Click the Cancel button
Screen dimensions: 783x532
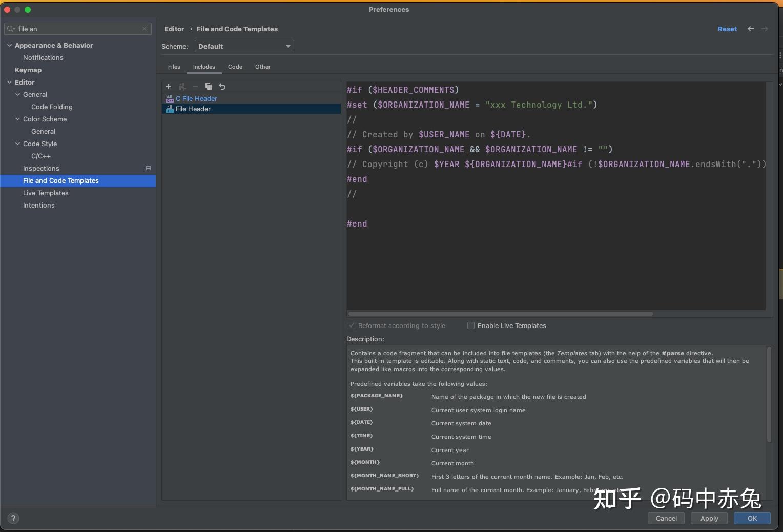[x=666, y=518]
